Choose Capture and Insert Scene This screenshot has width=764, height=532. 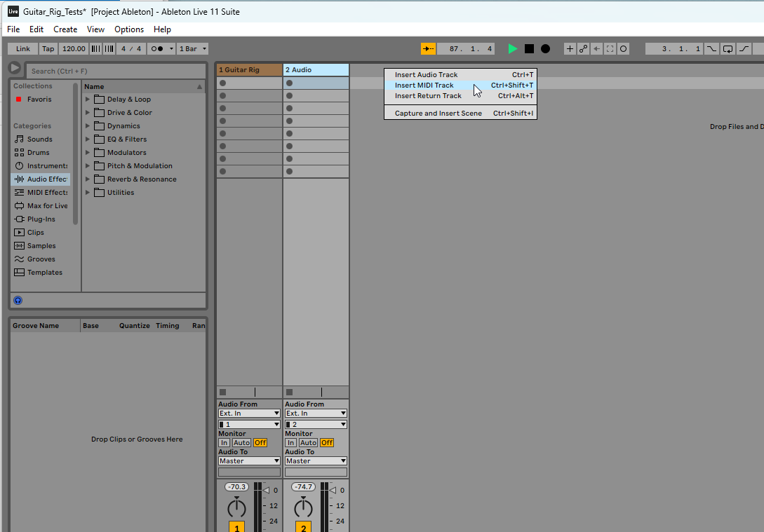pyautogui.click(x=460, y=114)
